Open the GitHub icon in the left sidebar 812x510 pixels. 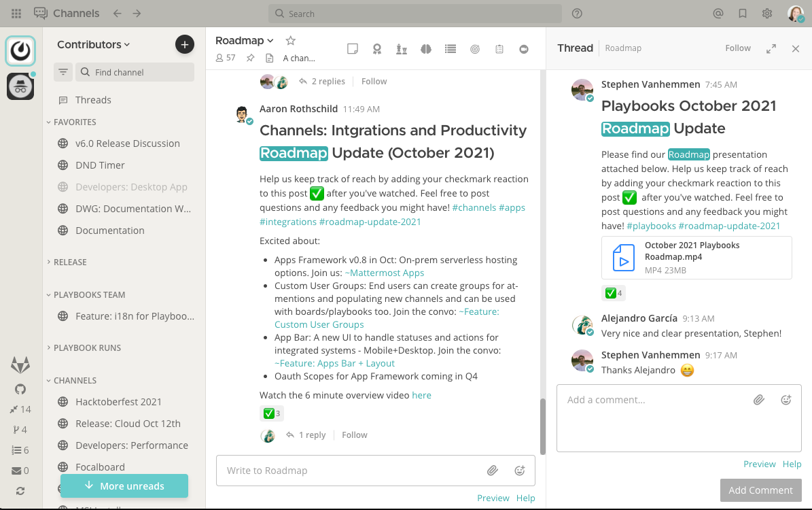20,388
